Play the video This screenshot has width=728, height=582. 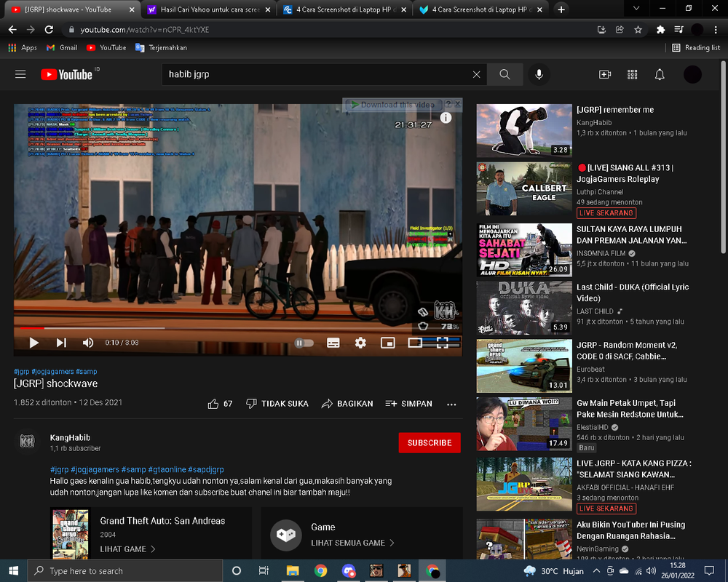(x=33, y=343)
